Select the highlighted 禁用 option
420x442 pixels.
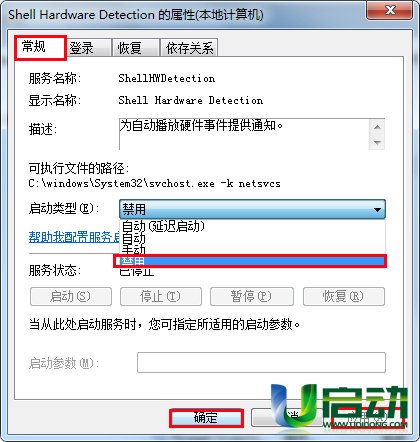[250, 261]
